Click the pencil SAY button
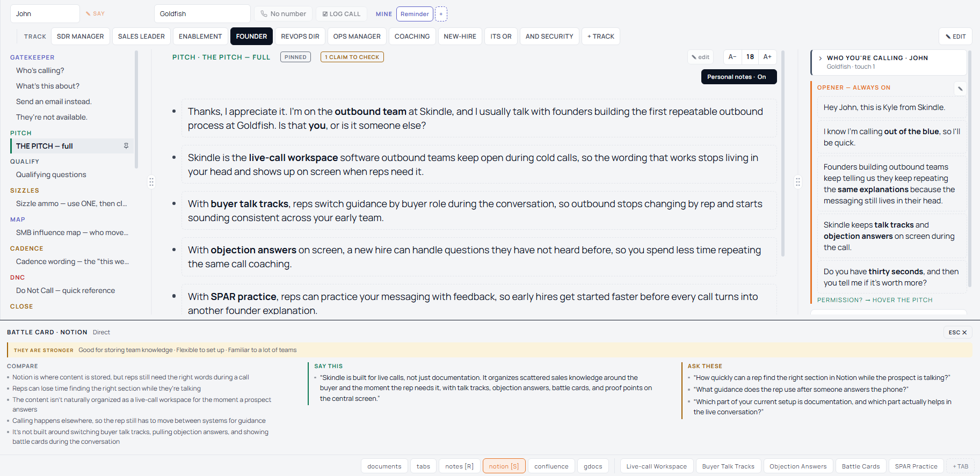Screen dimensions: 980x476 pyautogui.click(x=96, y=14)
